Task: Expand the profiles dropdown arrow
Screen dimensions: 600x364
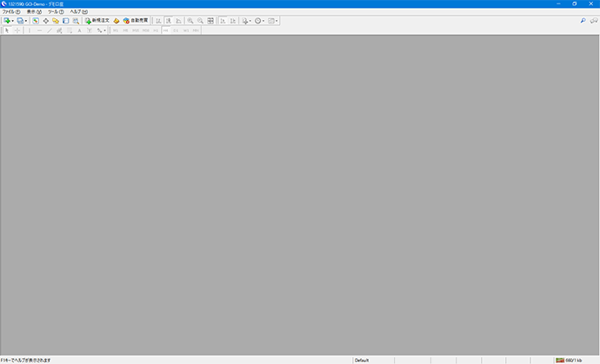Action: 27,20
